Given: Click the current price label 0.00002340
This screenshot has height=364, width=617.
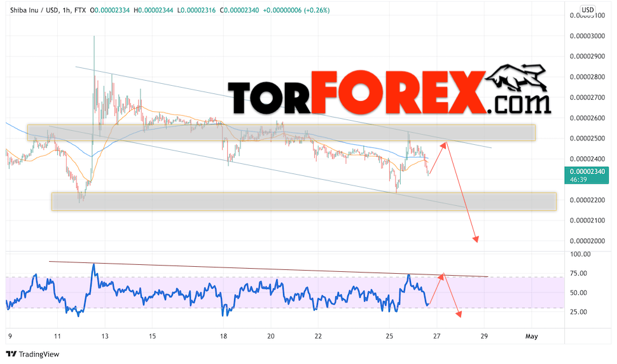Looking at the screenshot, I should (587, 172).
